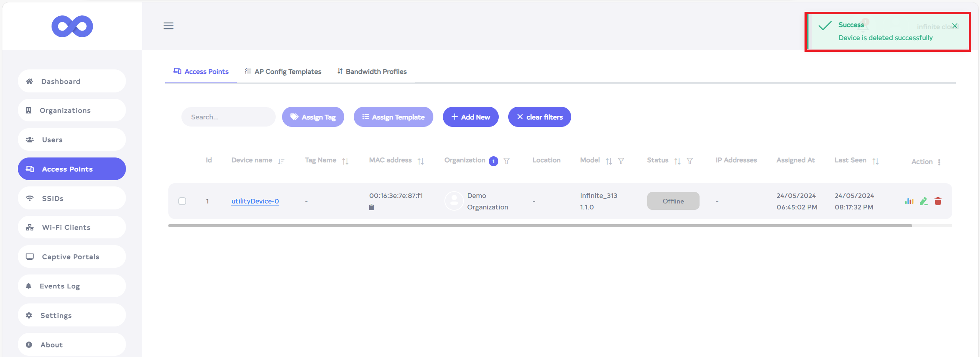Image resolution: width=980 pixels, height=357 pixels.
Task: Sort the table by Device name
Action: [x=281, y=161]
